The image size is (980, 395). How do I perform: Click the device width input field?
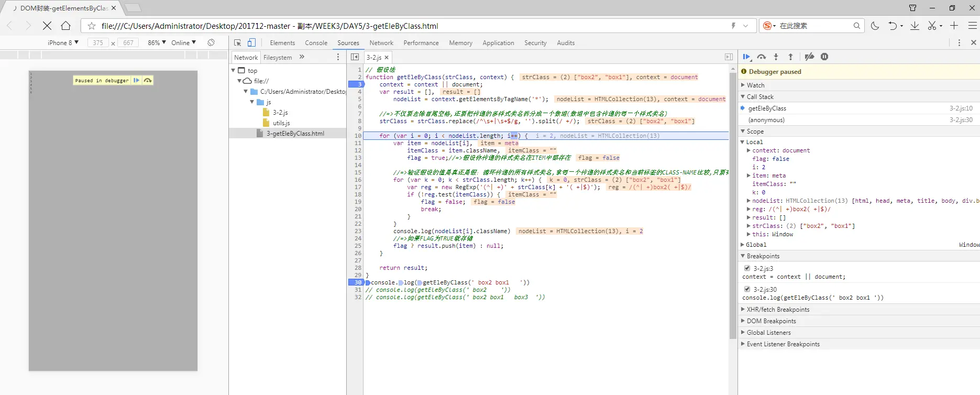98,43
